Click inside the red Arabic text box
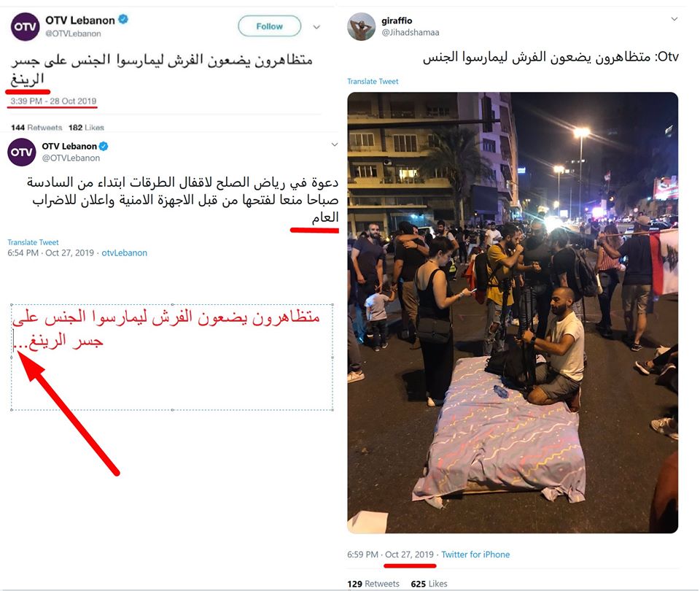Viewport: 700px width, 591px height. tap(172, 357)
